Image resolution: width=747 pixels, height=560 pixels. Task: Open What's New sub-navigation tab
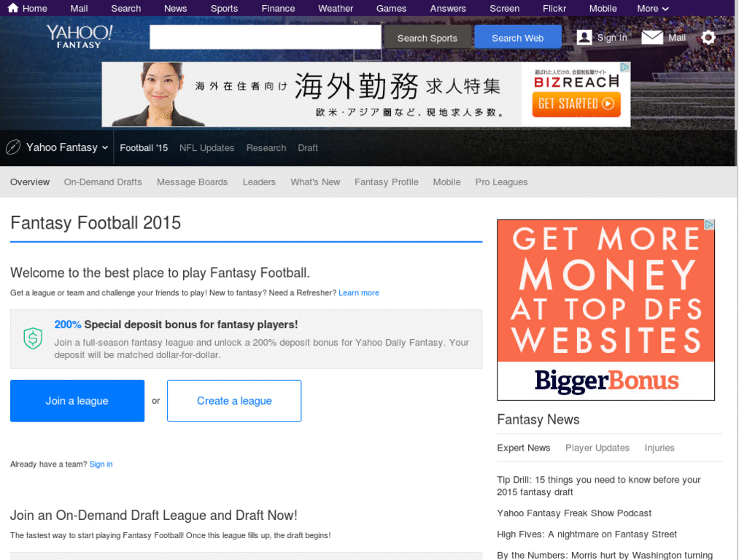coord(315,182)
